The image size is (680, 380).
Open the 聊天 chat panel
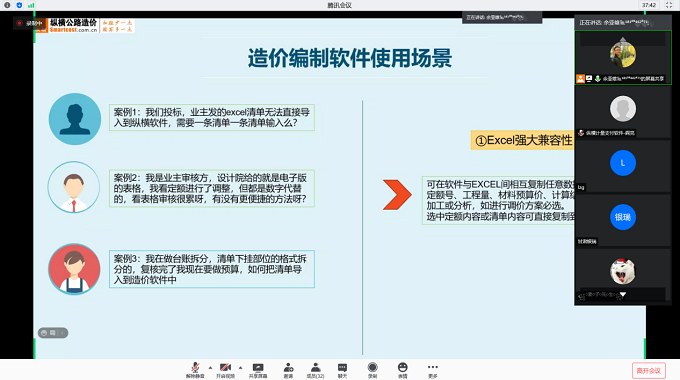(x=342, y=370)
